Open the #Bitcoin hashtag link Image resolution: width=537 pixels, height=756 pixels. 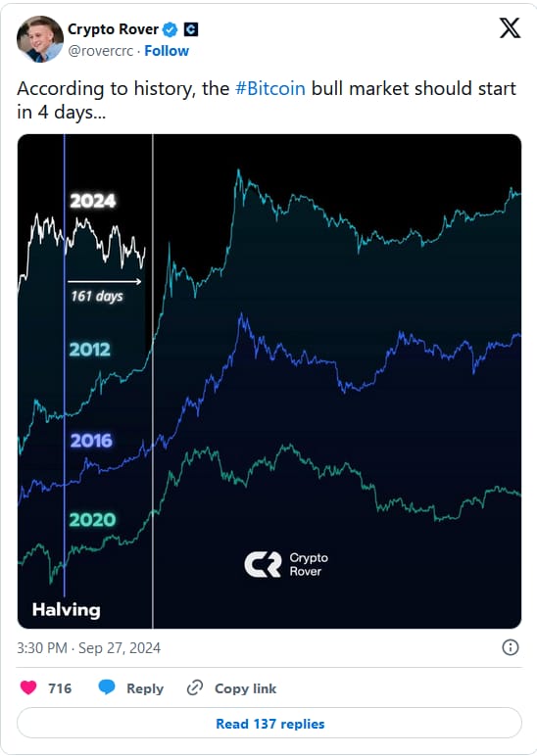click(270, 89)
